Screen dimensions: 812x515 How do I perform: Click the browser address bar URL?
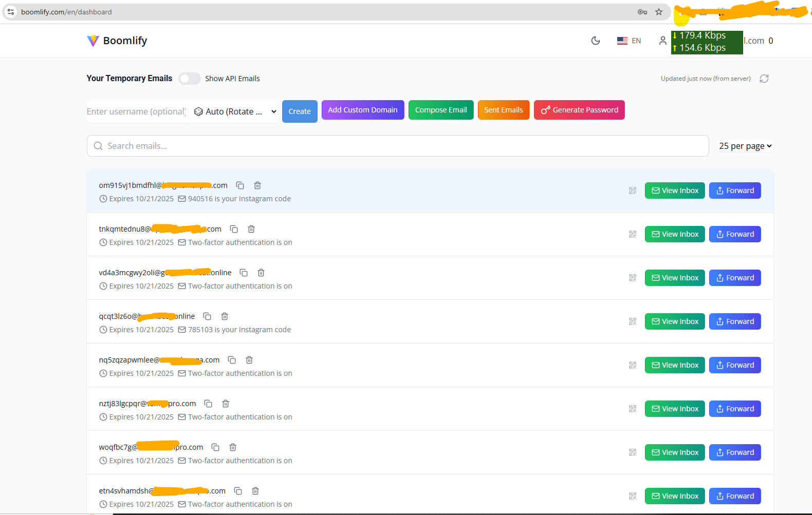tap(66, 12)
